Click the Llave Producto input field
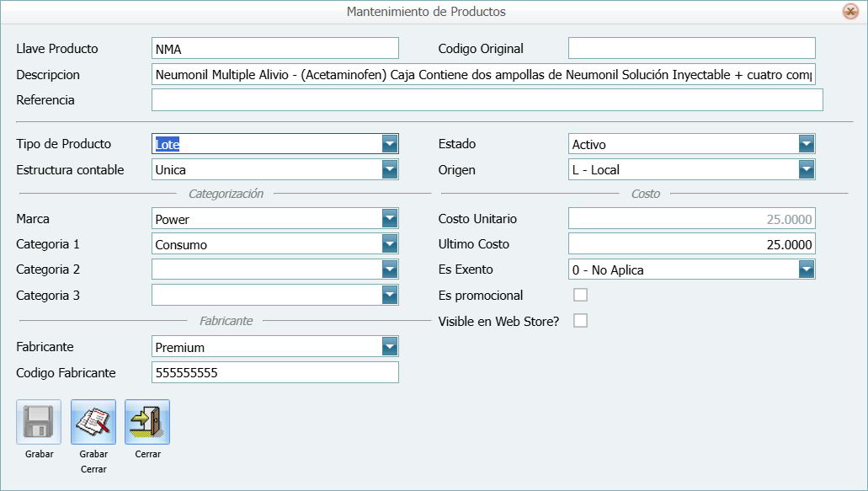868x491 pixels. pos(274,49)
